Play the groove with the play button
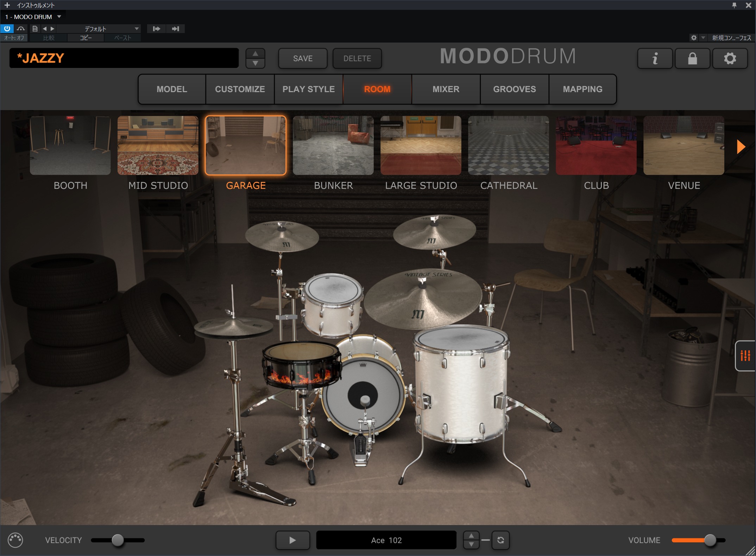Viewport: 756px width, 556px height. coord(292,540)
